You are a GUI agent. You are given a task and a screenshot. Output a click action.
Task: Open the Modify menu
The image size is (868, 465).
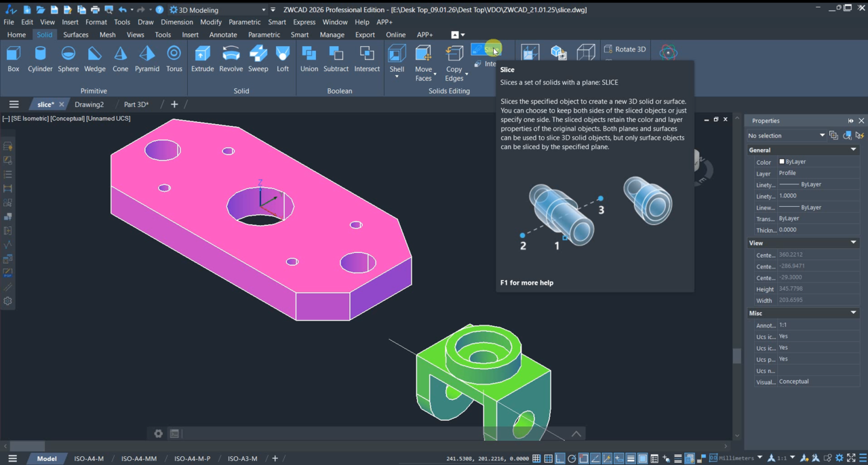210,22
